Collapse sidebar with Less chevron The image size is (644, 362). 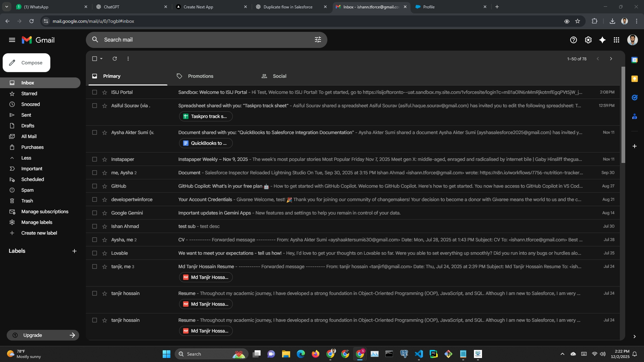[x=12, y=158]
